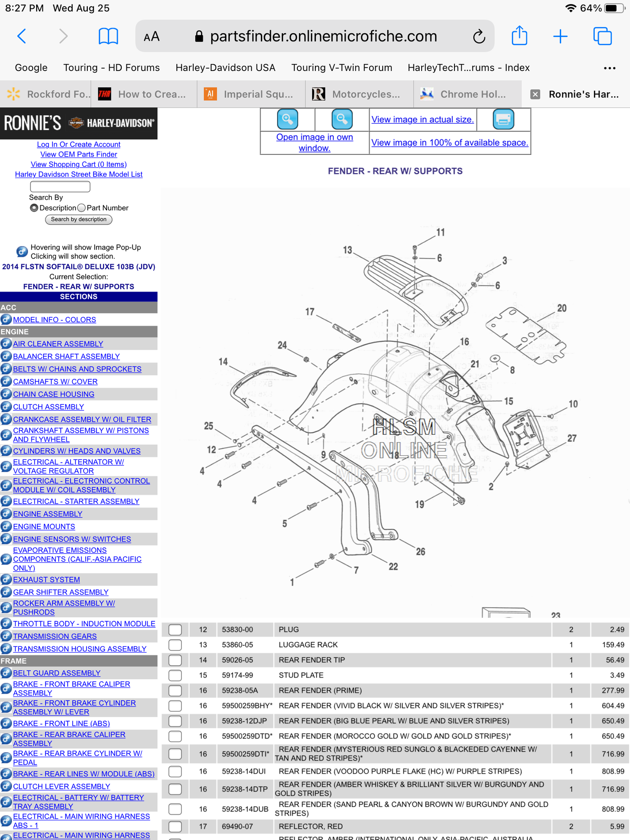This screenshot has height=840, width=630.
Task: Select the Part Number radio button
Action: click(81, 208)
